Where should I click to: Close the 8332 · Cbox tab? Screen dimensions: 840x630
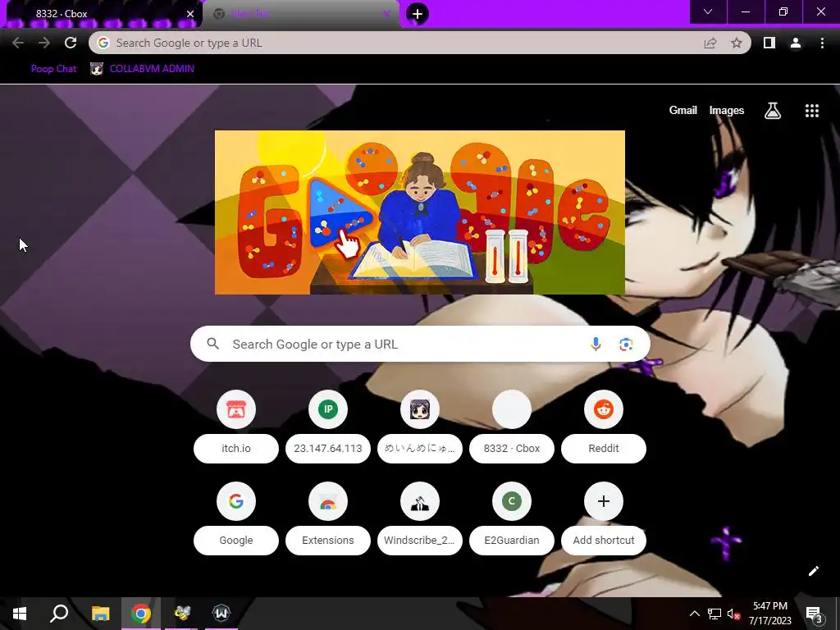click(190, 14)
